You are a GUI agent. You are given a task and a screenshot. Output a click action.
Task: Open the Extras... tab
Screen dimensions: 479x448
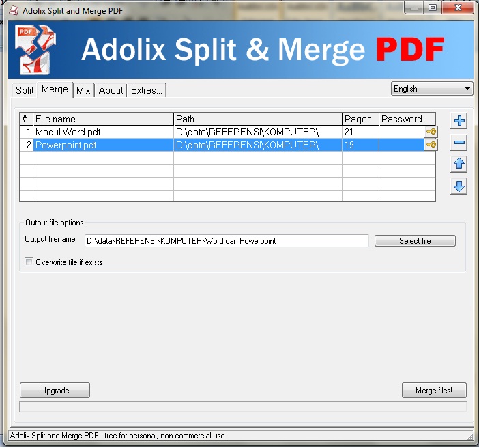pos(147,90)
